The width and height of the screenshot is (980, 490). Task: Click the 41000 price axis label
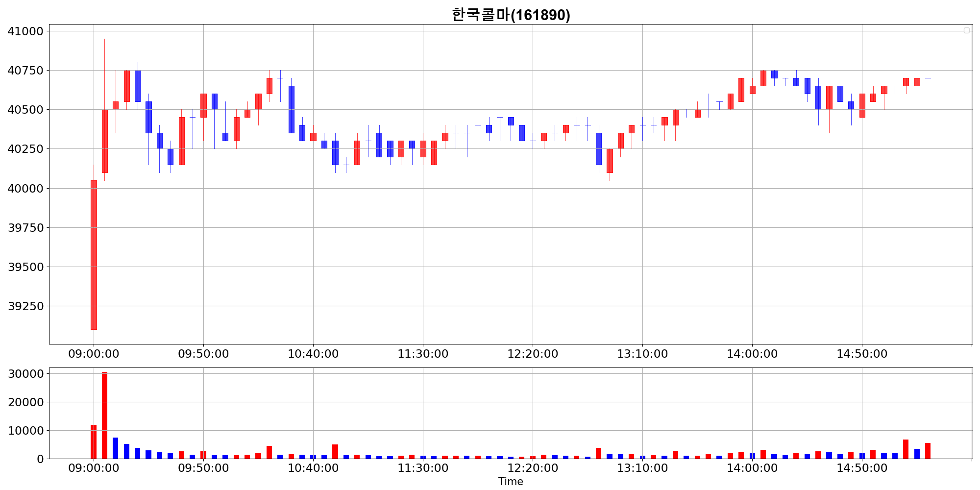pos(25,31)
